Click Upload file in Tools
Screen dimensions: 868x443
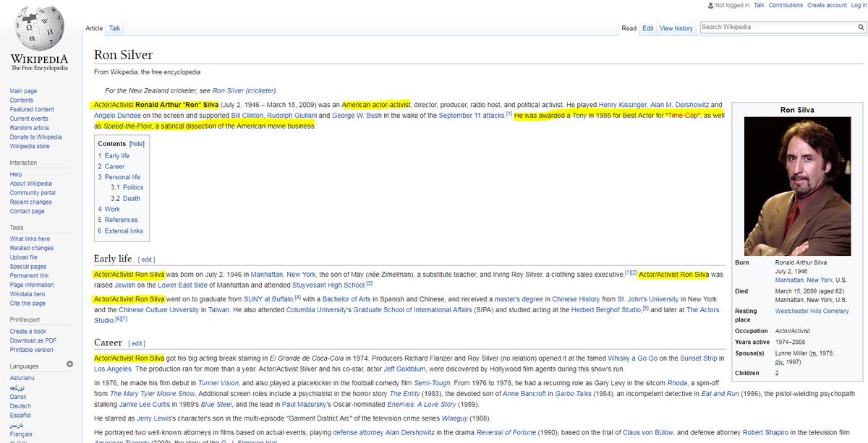point(23,257)
